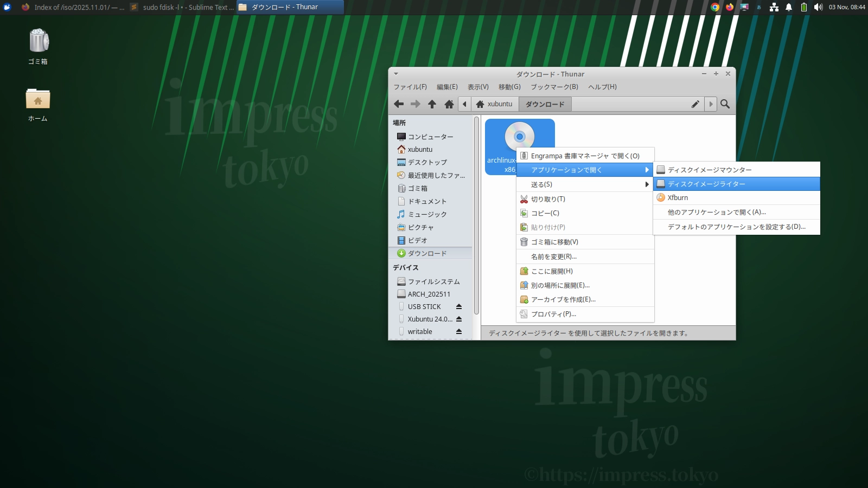Open the ヘルプ(H) menu
The image size is (868, 488).
coord(602,87)
